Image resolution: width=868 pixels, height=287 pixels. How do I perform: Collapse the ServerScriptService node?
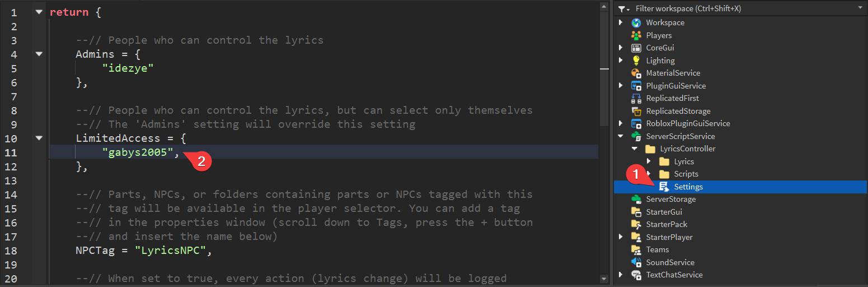pyautogui.click(x=621, y=136)
